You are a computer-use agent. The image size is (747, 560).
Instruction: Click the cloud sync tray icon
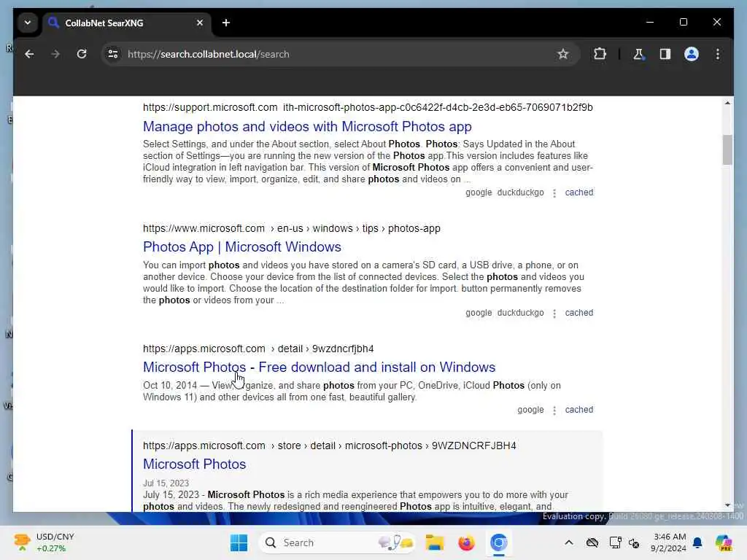(x=592, y=542)
